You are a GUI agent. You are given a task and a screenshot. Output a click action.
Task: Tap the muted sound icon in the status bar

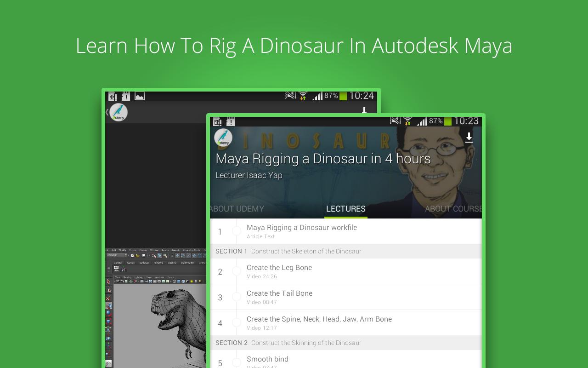pyautogui.click(x=394, y=121)
